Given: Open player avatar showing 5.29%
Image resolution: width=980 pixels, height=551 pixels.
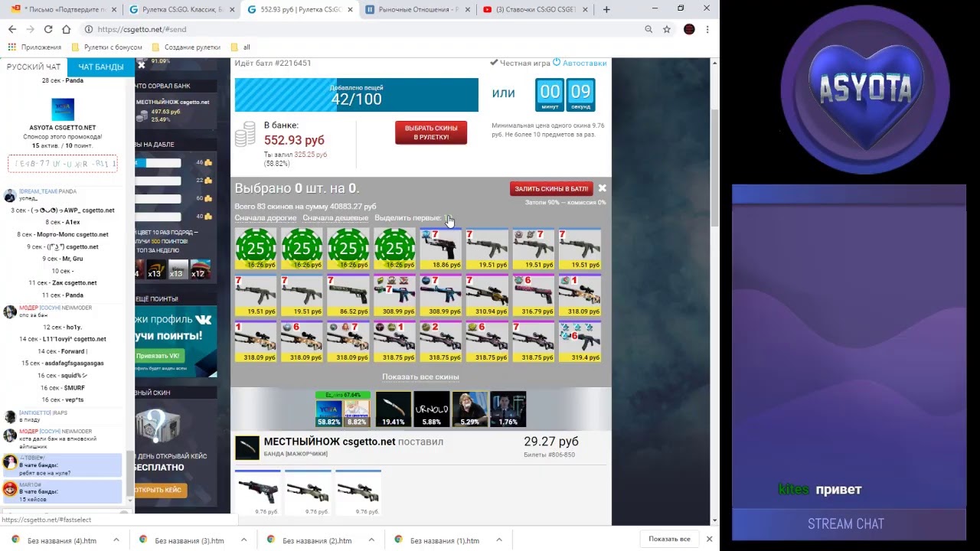Looking at the screenshot, I should pos(469,409).
